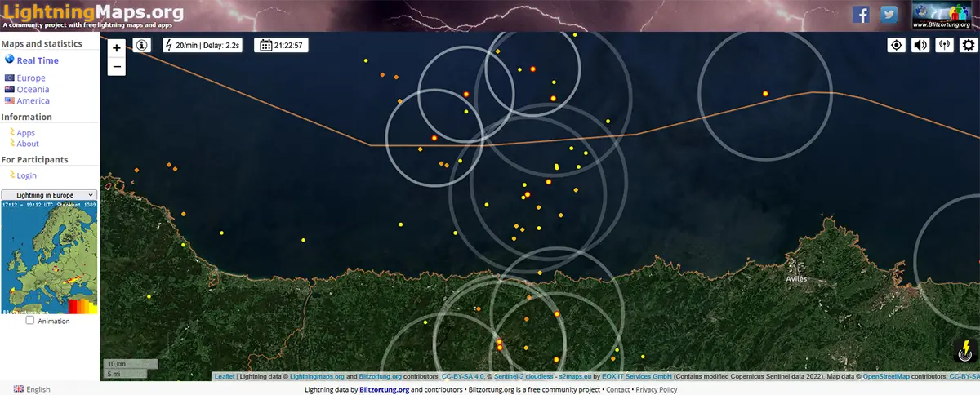This screenshot has width=980, height=395.
Task: Select the Oceania map
Action: [x=33, y=90]
